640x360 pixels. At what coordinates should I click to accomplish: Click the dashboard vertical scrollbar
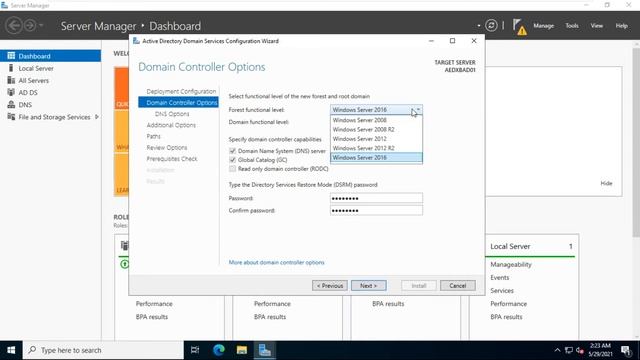[636, 143]
